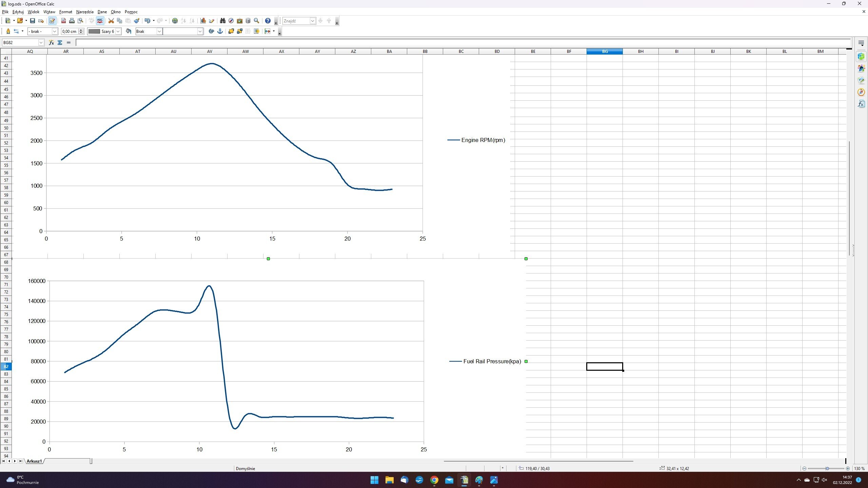Viewport: 868px width, 488px height.
Task: Toggle AutoSpellcheck ABC underline button
Action: pyautogui.click(x=100, y=21)
